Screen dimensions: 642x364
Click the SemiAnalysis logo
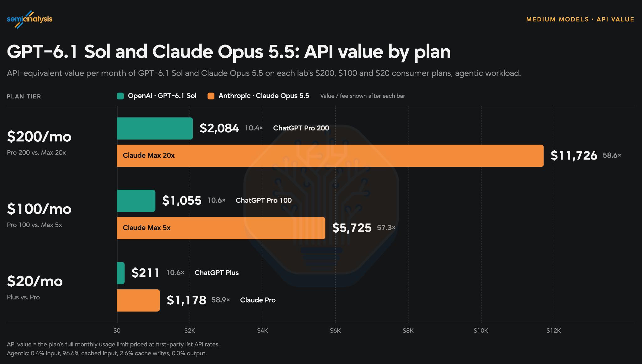[29, 19]
